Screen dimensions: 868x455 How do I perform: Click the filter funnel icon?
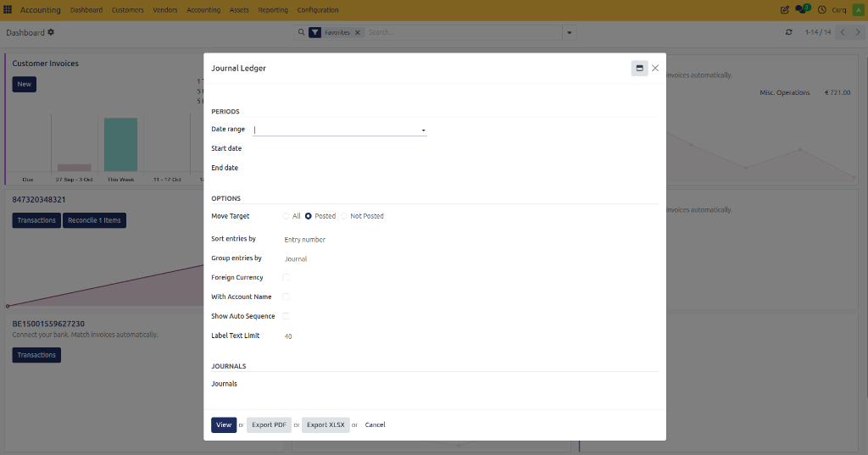coord(314,33)
